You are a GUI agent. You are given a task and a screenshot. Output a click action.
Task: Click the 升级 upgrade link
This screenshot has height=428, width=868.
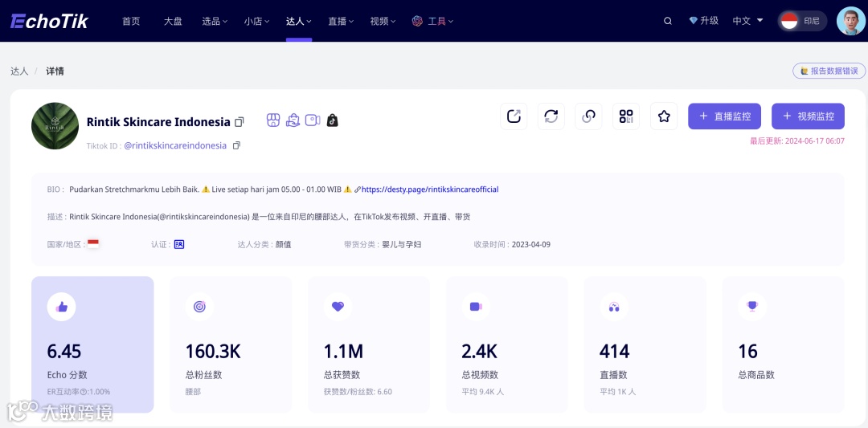(709, 21)
